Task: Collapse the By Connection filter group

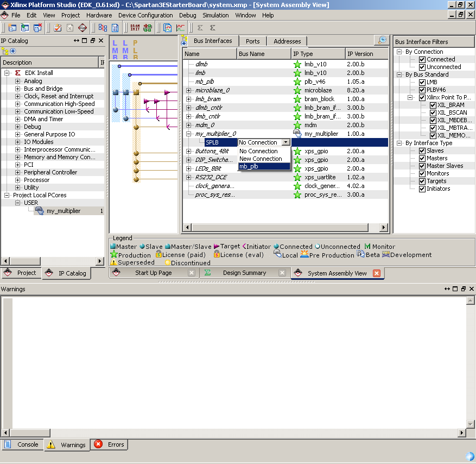Action: 399,52
